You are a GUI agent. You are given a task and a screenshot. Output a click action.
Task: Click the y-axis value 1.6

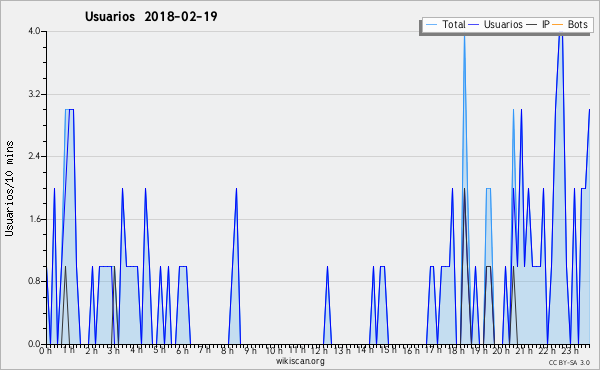pyautogui.click(x=34, y=219)
